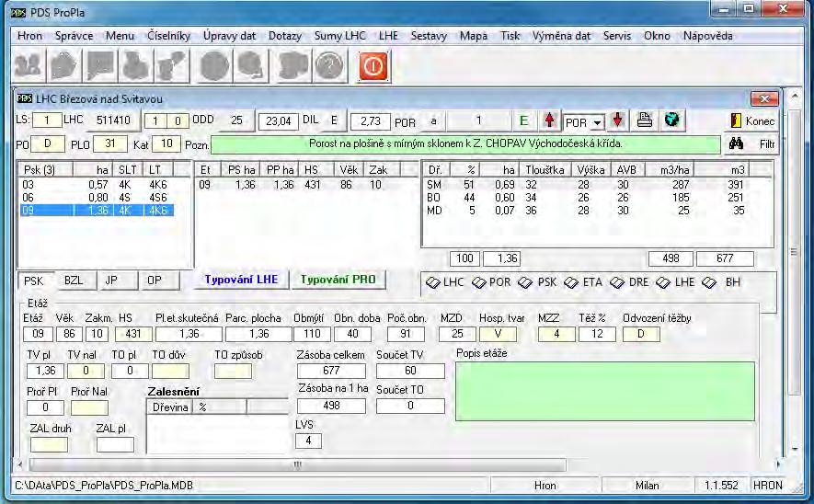Open the LHE book icon
The width and height of the screenshot is (814, 504).
coord(675,282)
